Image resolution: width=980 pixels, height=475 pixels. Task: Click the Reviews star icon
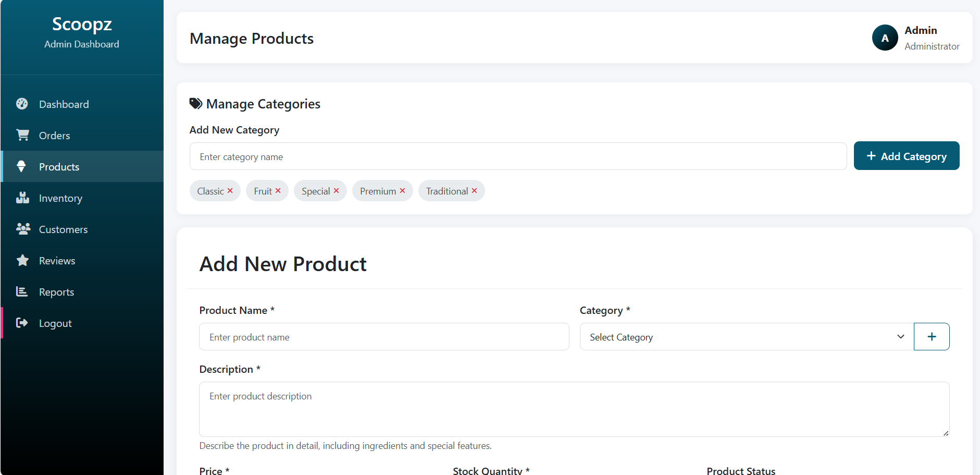pyautogui.click(x=22, y=260)
